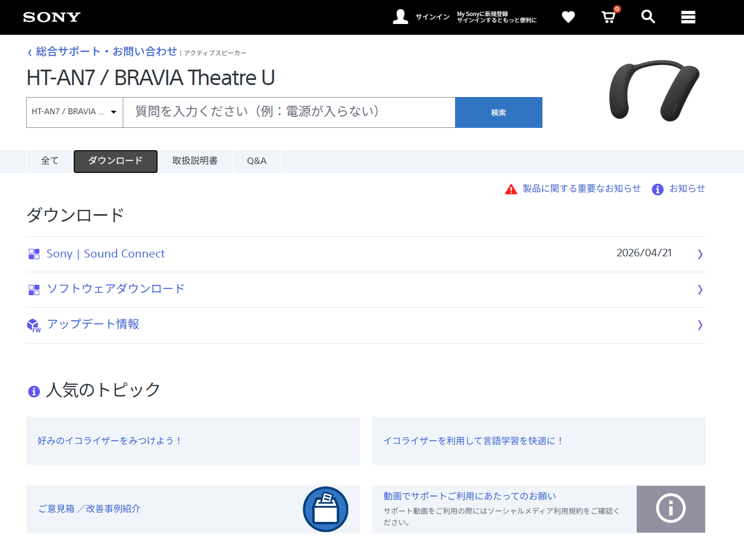
Task: Click the 検索 search button
Action: pos(498,112)
